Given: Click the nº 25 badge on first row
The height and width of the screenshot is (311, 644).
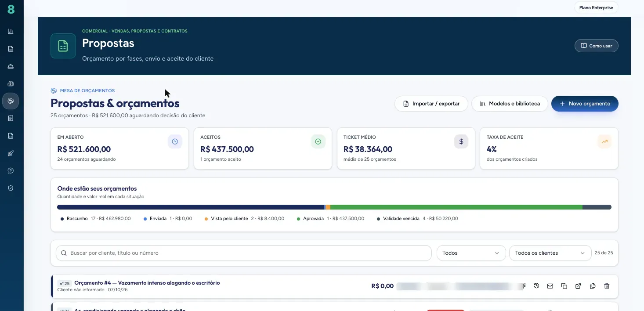Looking at the screenshot, I should pos(65,283).
